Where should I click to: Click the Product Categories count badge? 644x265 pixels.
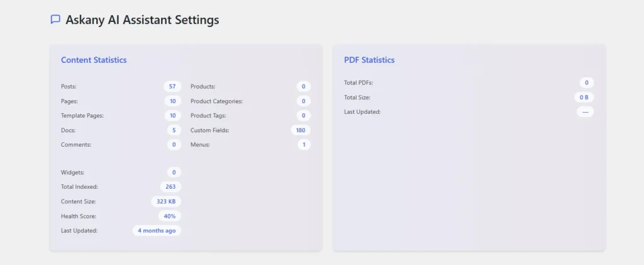click(x=304, y=101)
